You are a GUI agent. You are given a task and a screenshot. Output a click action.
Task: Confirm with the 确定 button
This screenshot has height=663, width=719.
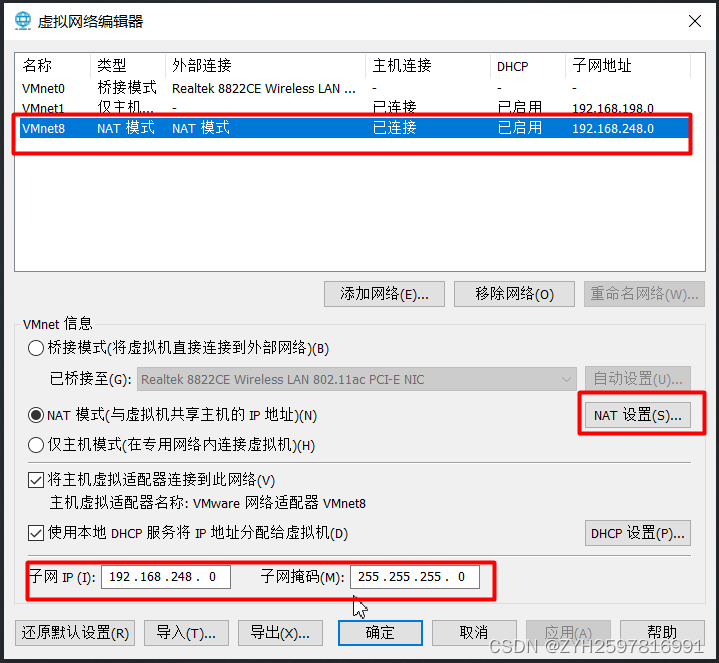pyautogui.click(x=380, y=633)
